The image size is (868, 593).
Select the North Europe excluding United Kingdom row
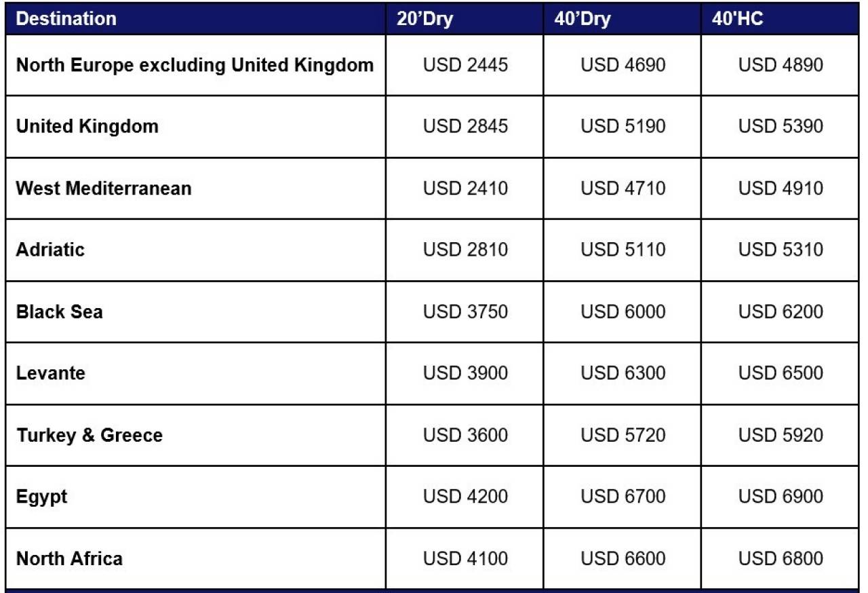point(433,65)
